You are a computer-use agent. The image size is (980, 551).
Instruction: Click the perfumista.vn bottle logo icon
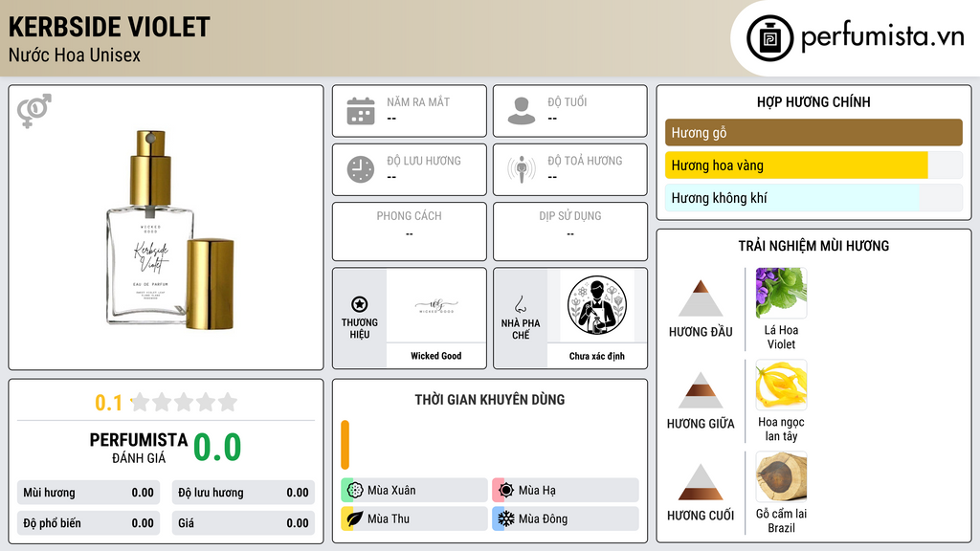click(x=769, y=38)
